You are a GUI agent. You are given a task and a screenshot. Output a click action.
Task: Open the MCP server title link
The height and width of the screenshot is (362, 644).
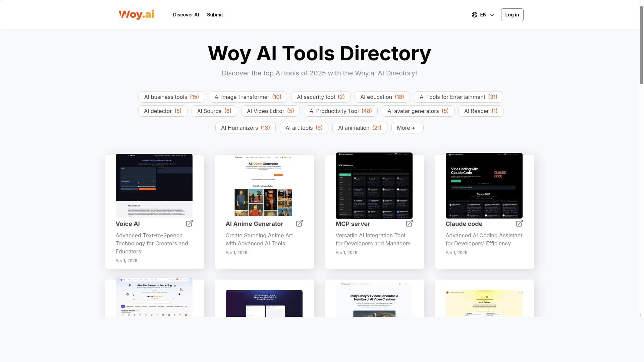coord(353,224)
